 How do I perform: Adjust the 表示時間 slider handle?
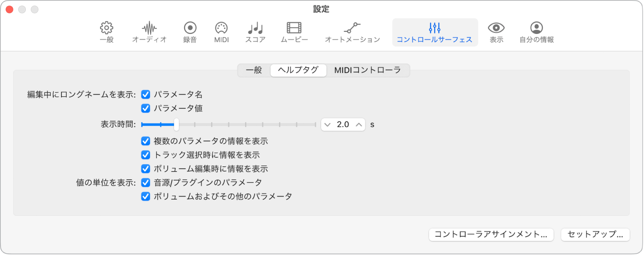click(176, 124)
